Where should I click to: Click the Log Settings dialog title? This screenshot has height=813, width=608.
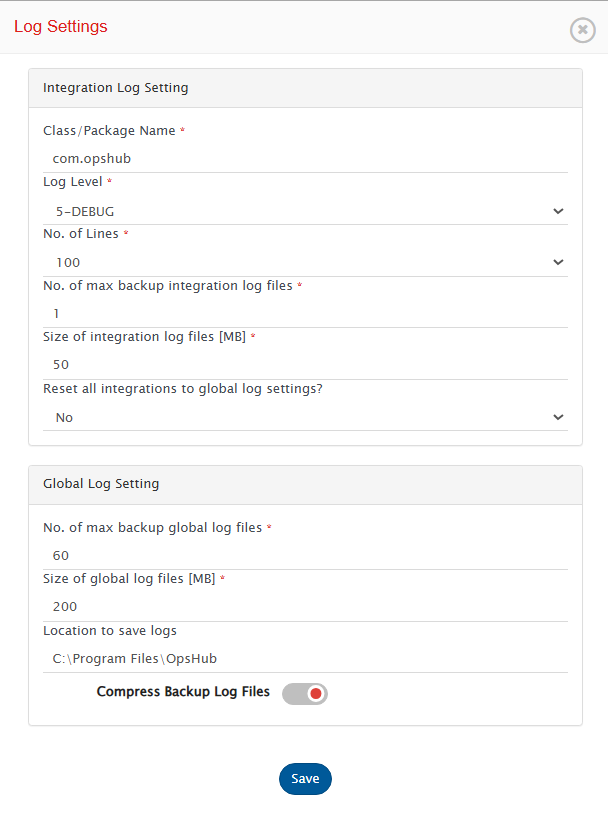61,27
